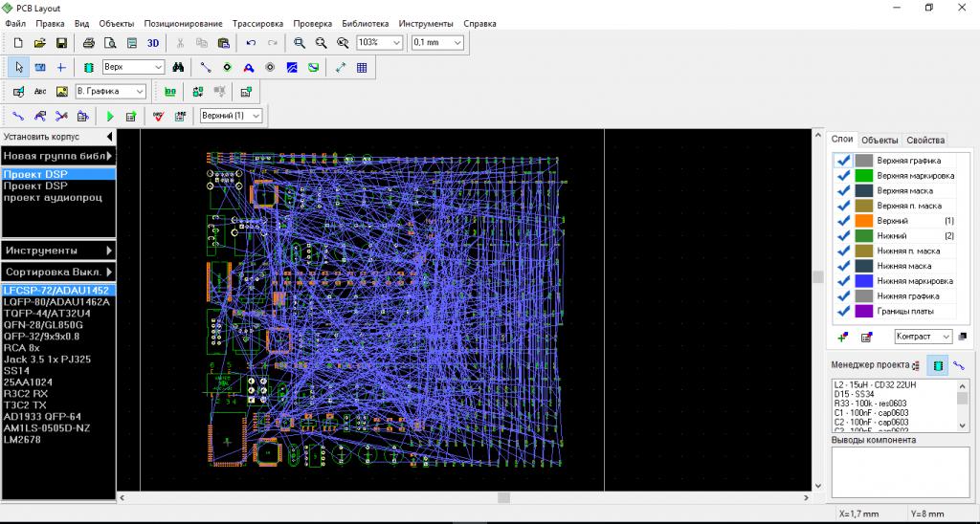Uncheck the Нижняя маска layer checkbox
The width and height of the screenshot is (980, 524).
point(843,266)
